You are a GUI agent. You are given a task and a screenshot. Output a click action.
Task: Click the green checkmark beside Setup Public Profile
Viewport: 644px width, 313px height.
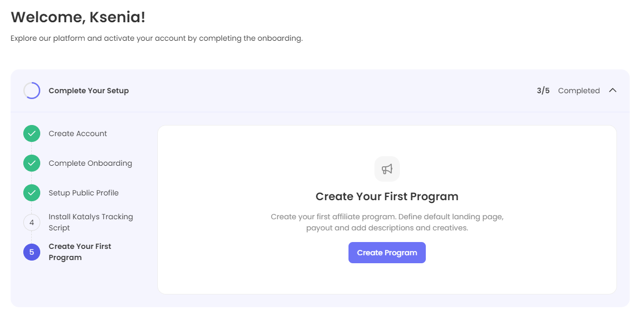(x=32, y=193)
